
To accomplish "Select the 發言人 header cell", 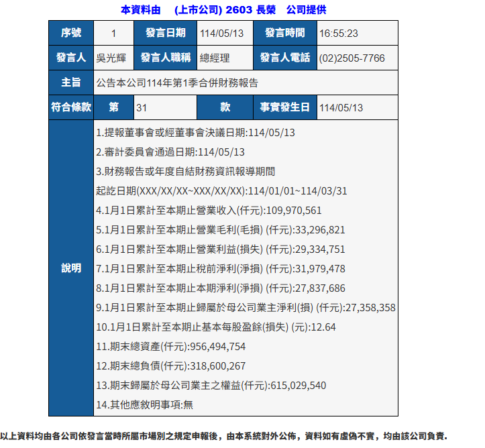I will click(x=71, y=58).
